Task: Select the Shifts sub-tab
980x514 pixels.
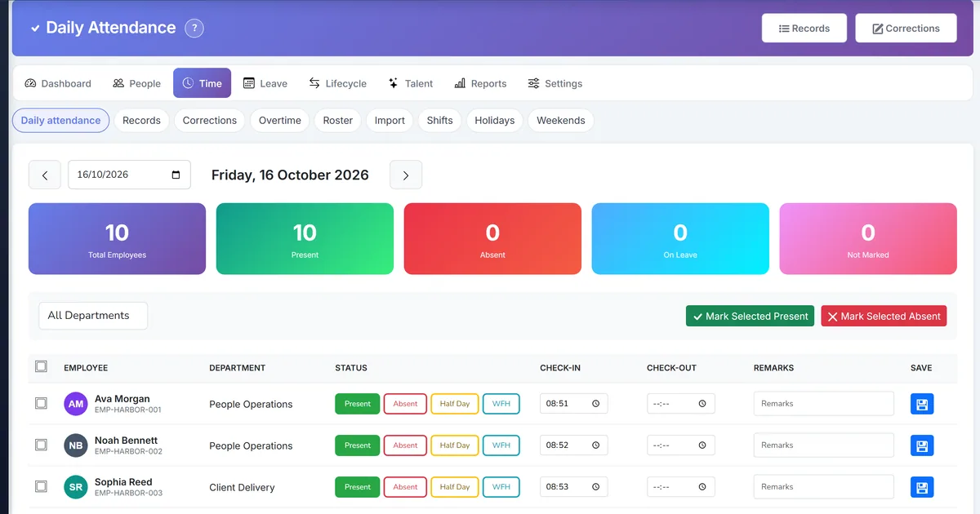Action: point(439,120)
